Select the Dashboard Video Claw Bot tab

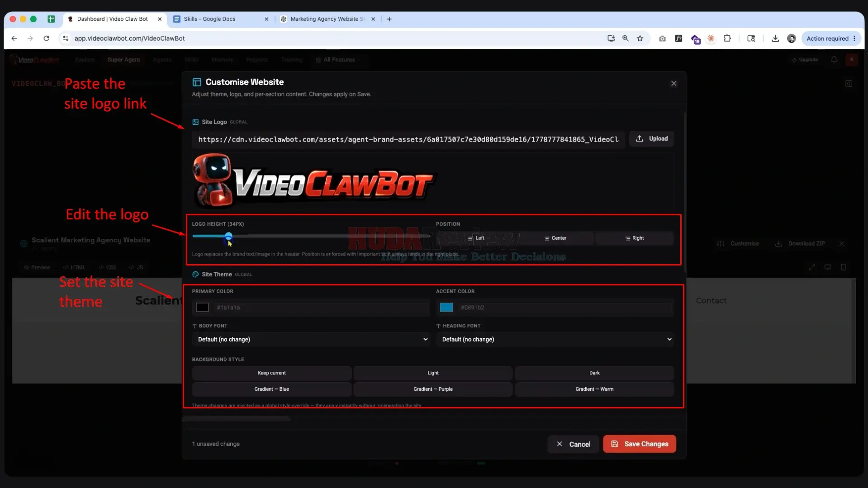112,19
